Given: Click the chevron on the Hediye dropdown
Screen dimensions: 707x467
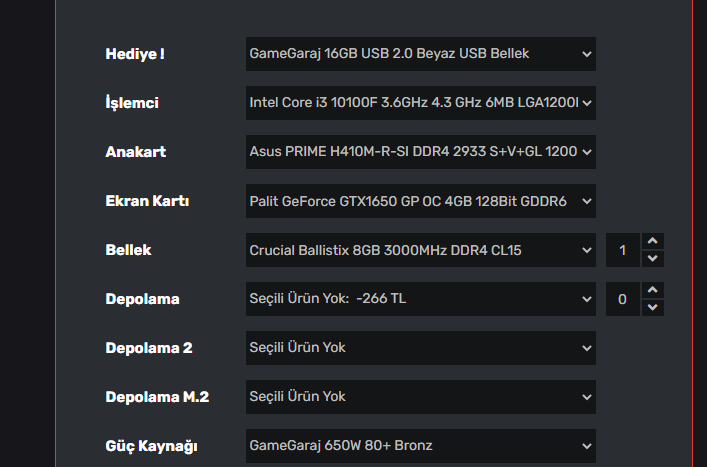Looking at the screenshot, I should pyautogui.click(x=586, y=54).
